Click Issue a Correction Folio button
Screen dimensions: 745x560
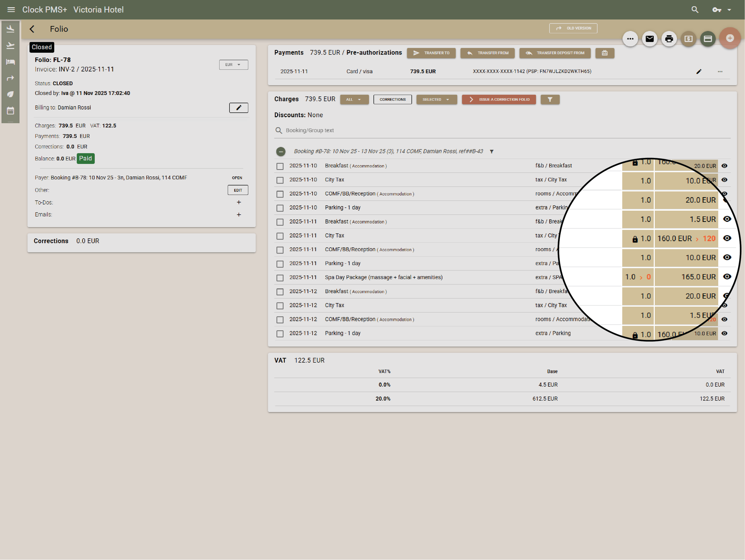click(499, 100)
